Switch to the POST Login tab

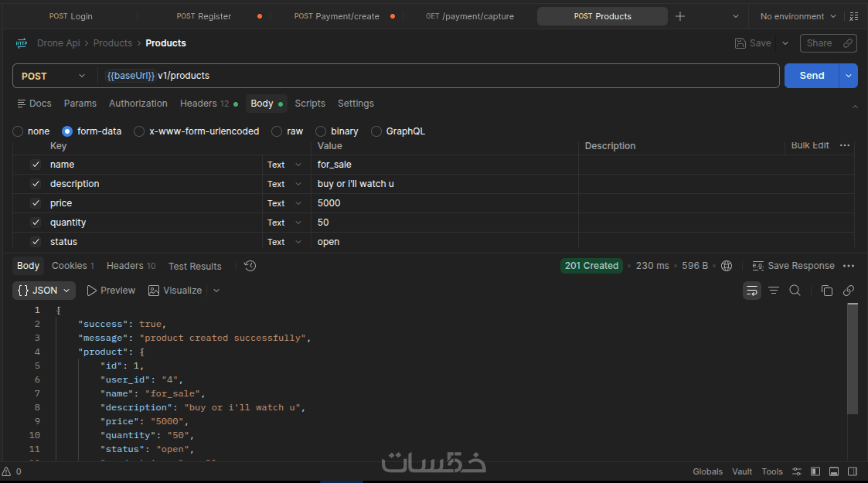71,16
